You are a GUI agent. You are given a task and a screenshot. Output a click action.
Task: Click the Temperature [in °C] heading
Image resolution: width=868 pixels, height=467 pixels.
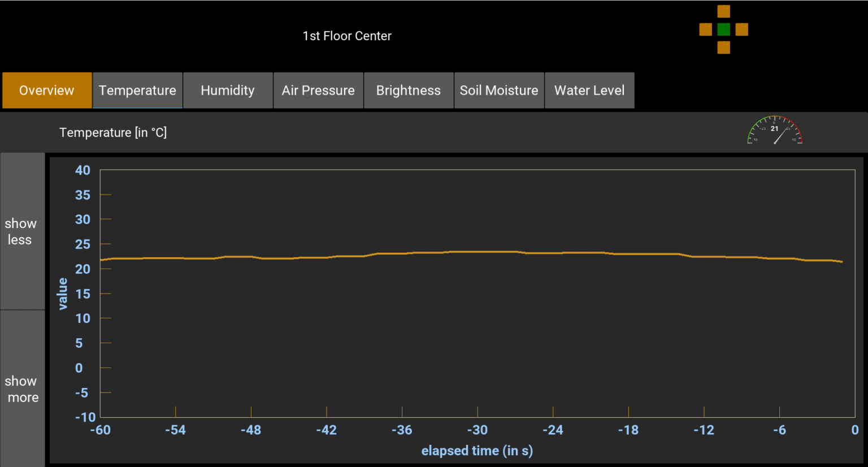tap(113, 133)
